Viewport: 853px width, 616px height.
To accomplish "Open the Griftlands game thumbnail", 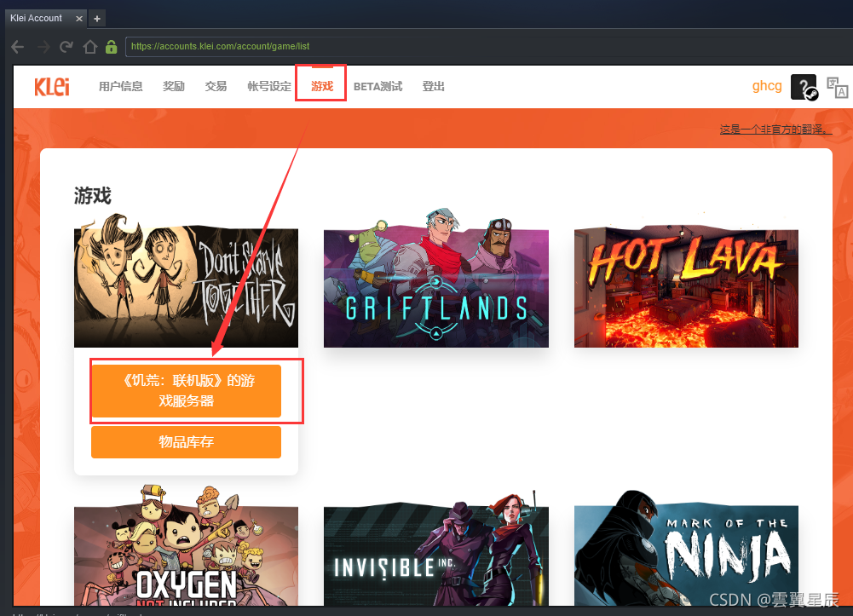I will coord(435,278).
